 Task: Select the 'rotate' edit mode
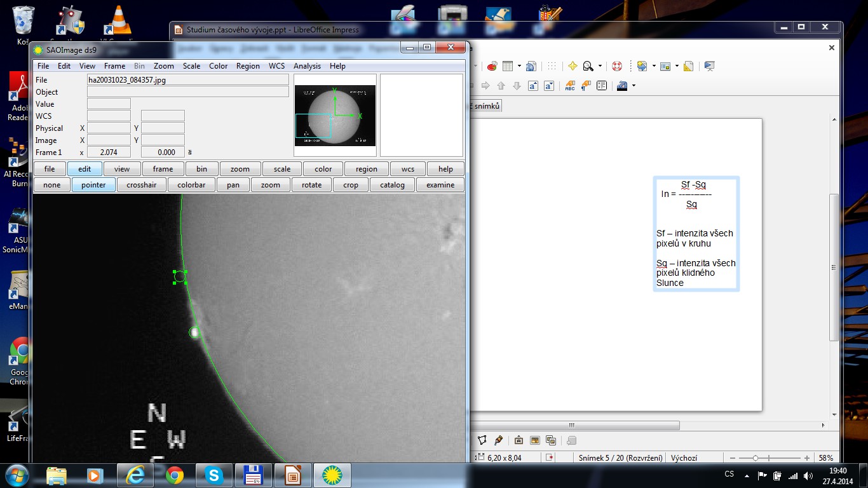pyautogui.click(x=312, y=185)
